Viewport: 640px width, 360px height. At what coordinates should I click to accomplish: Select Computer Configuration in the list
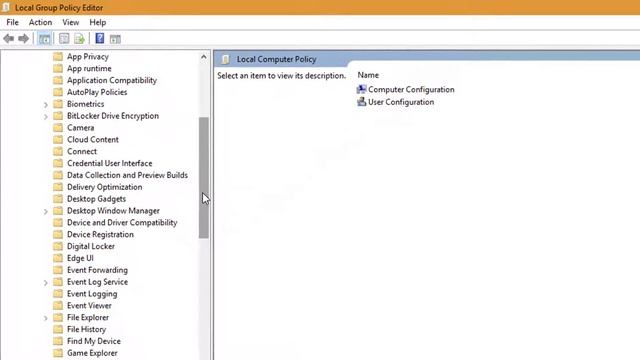coord(411,89)
